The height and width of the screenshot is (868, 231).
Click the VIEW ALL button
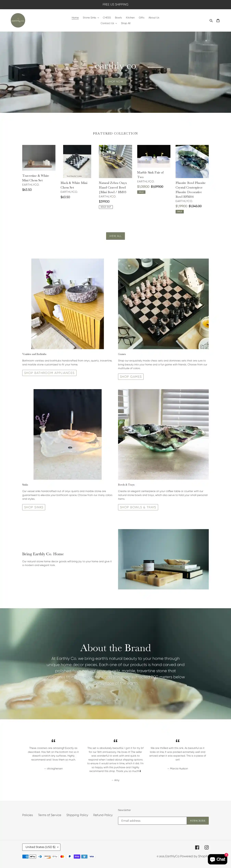point(115,236)
